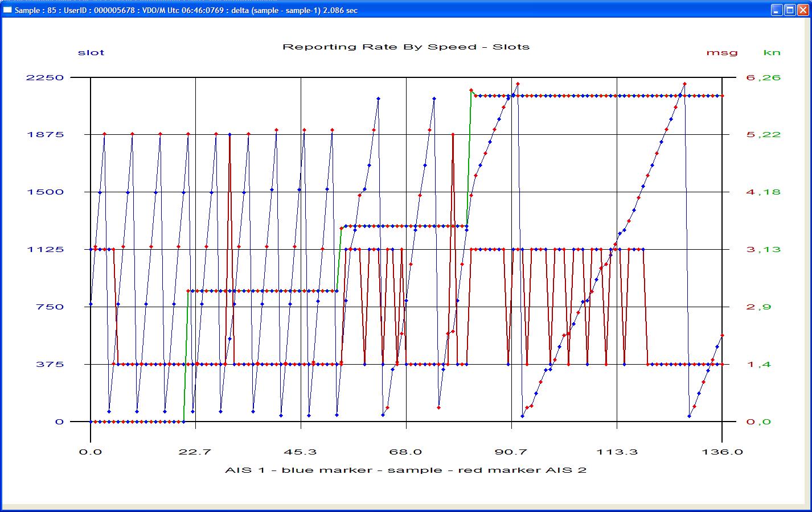Click the "0,0" label on the right axis

pos(758,422)
